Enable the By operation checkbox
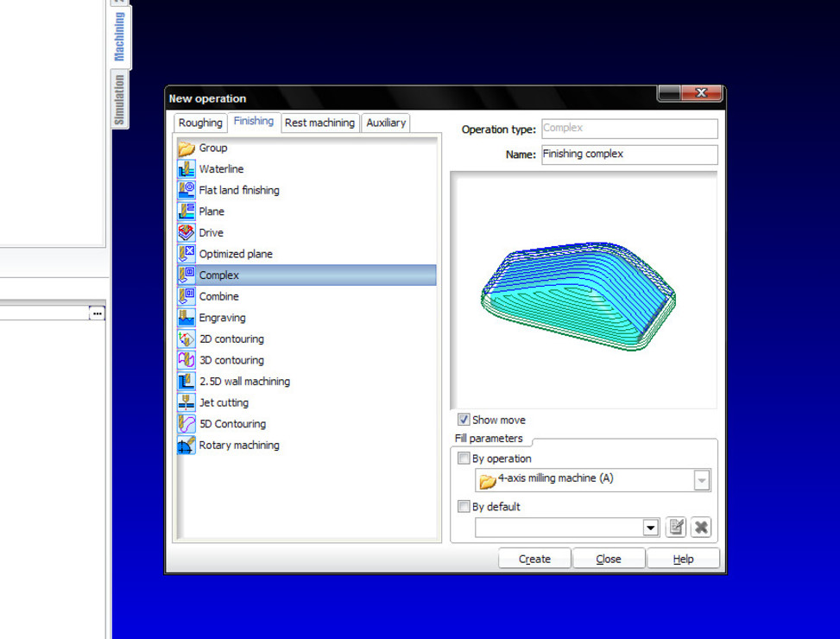The width and height of the screenshot is (840, 639). (464, 459)
